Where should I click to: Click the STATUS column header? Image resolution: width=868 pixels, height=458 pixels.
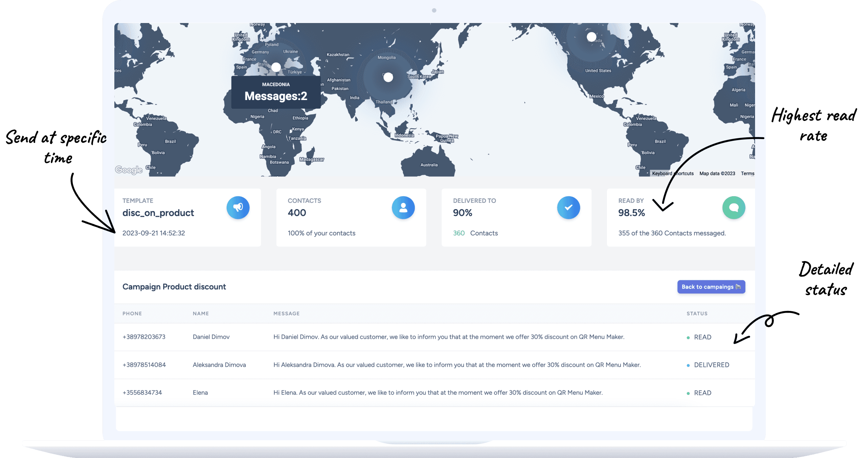(x=696, y=313)
